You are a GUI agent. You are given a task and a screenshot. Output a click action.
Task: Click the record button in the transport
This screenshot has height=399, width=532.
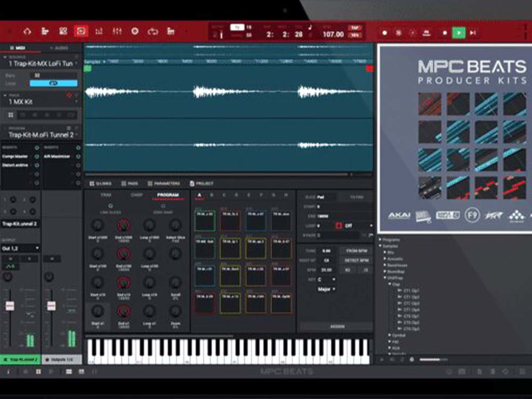click(385, 33)
